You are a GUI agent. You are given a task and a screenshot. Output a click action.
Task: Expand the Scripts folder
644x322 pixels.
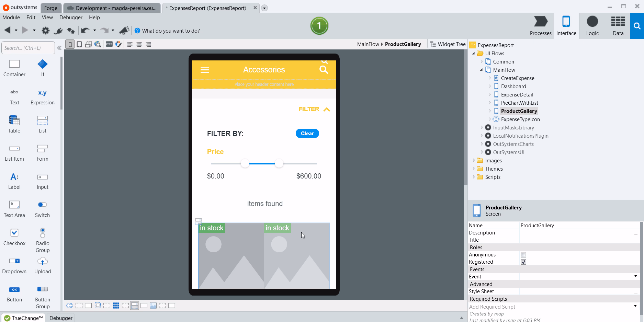(x=474, y=177)
